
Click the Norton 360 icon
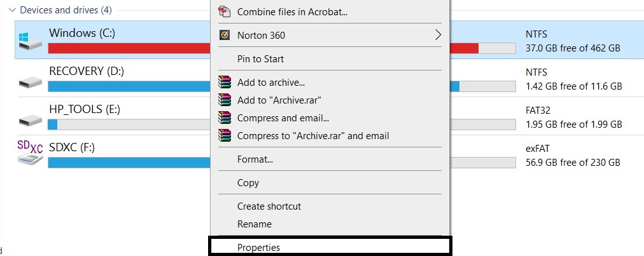click(x=224, y=35)
